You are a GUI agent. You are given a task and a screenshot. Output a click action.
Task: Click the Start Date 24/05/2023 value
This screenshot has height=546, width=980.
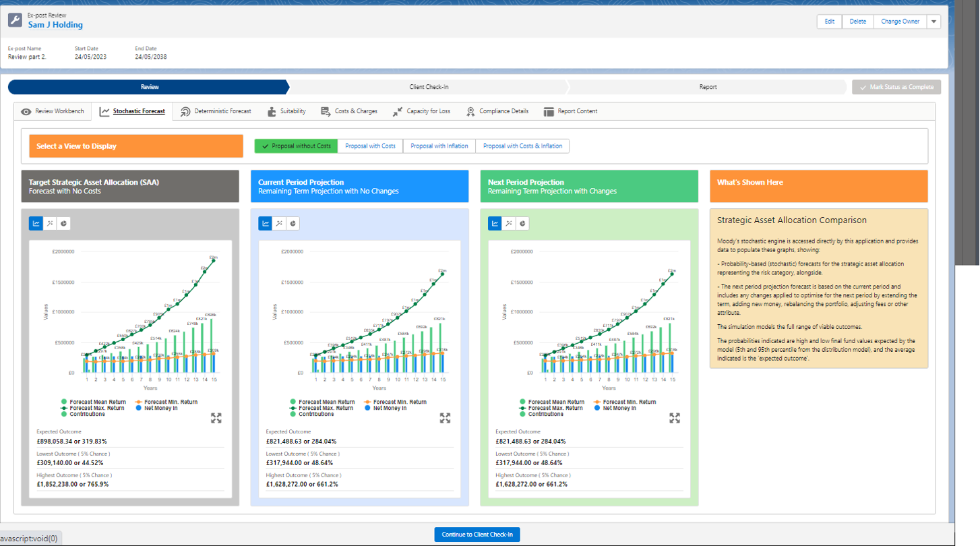point(91,57)
